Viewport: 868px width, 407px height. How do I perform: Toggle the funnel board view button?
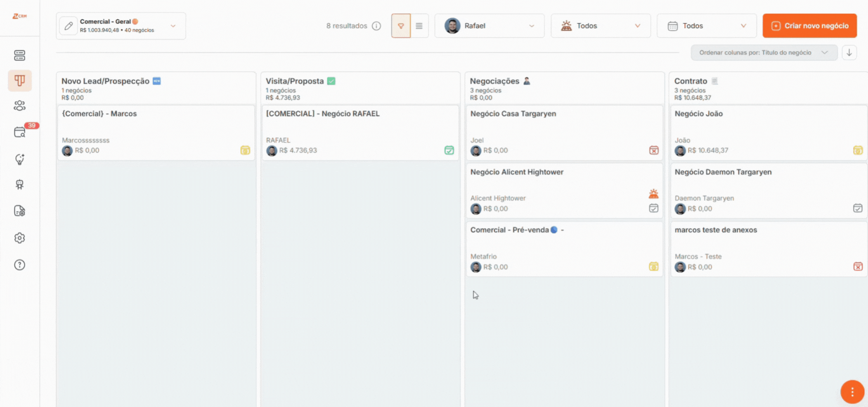(401, 26)
